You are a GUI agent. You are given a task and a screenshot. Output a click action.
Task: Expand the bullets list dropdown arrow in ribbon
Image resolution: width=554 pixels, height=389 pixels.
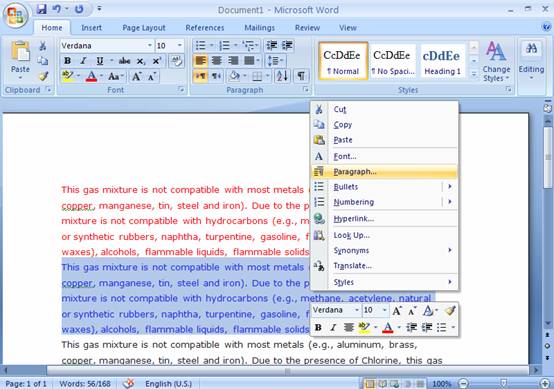point(211,46)
